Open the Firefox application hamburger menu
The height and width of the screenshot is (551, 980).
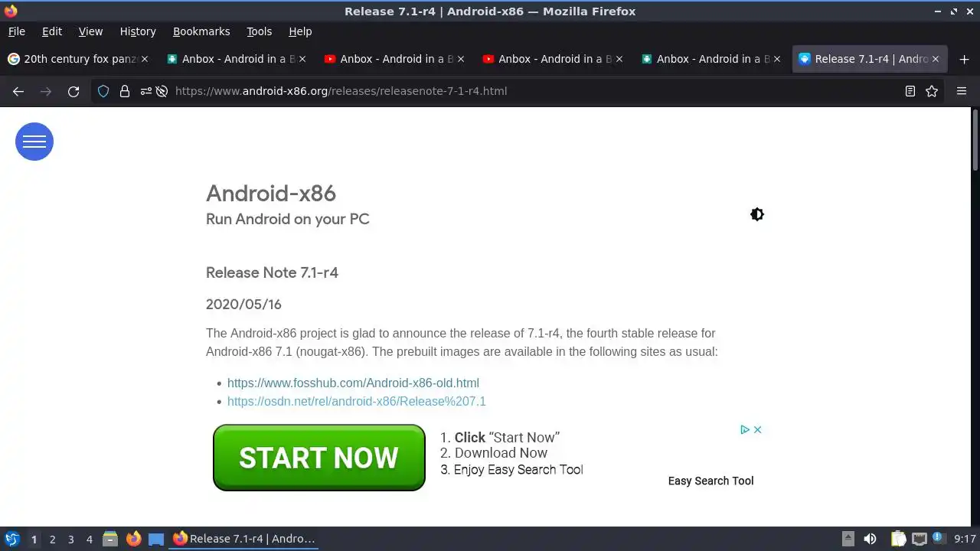[x=962, y=91]
